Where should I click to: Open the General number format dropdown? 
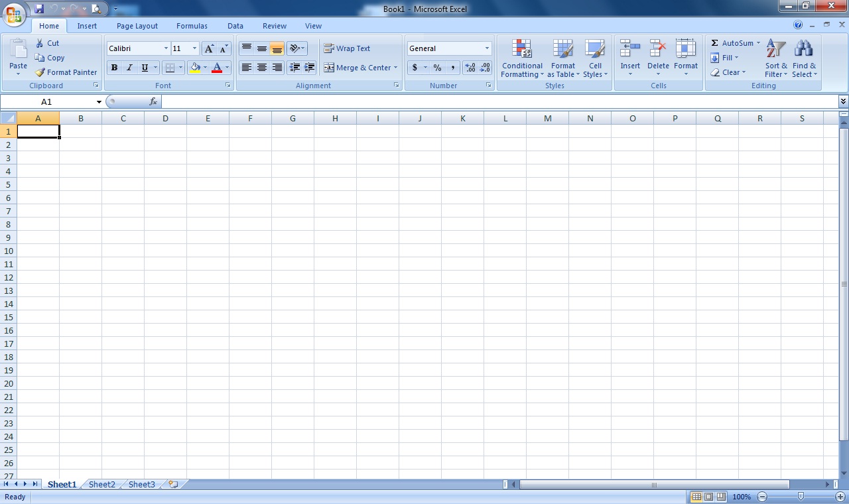(x=487, y=48)
